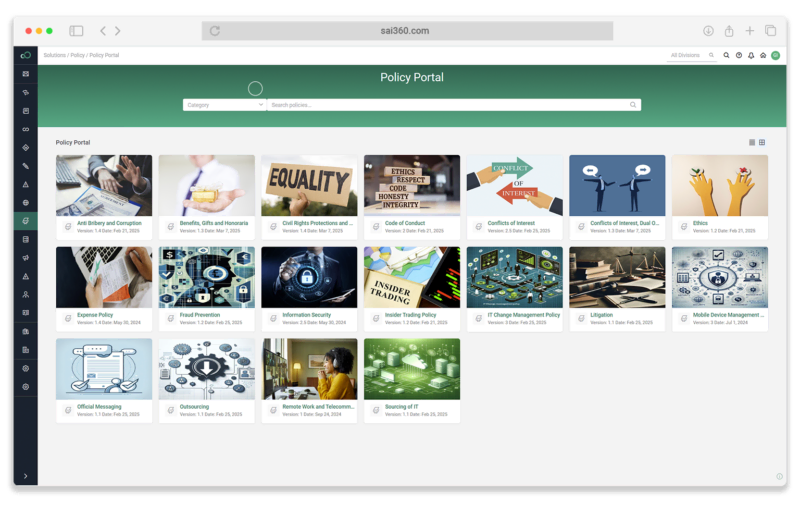Open the envelope inbox icon in sidebar
Image resolution: width=800 pixels, height=514 pixels.
pyautogui.click(x=26, y=74)
